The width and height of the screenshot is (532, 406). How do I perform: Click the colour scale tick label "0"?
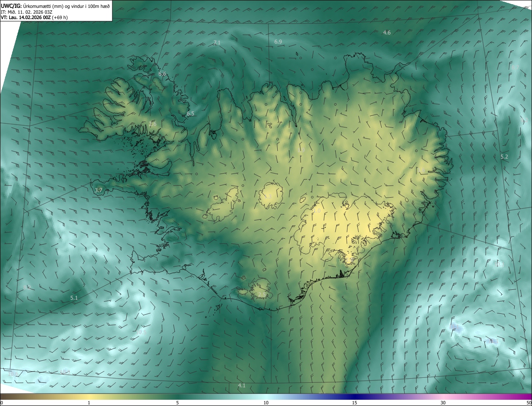(x=2, y=403)
